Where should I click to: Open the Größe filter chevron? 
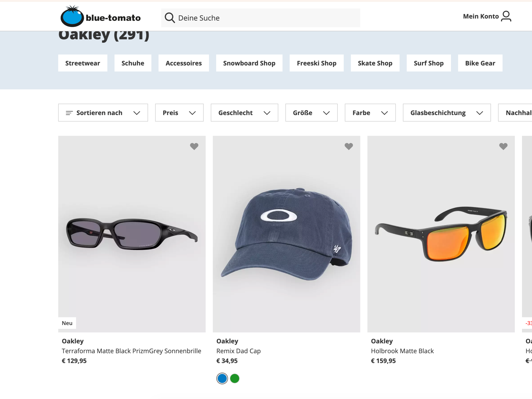coord(326,113)
